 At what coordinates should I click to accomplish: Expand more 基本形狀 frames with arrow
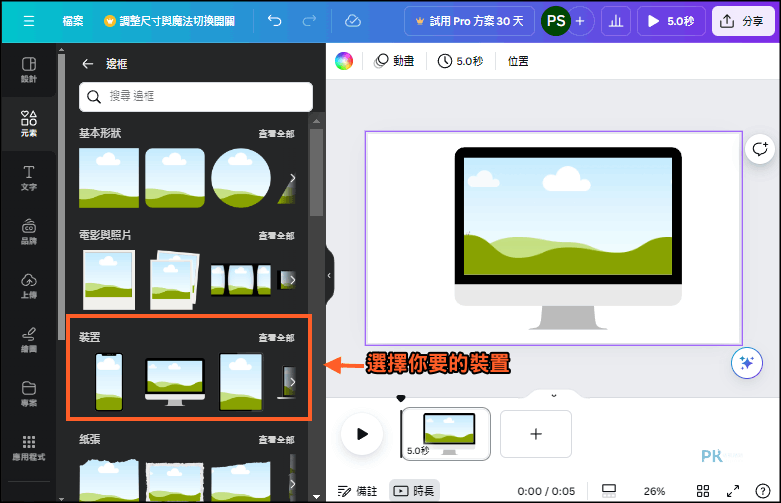(292, 178)
